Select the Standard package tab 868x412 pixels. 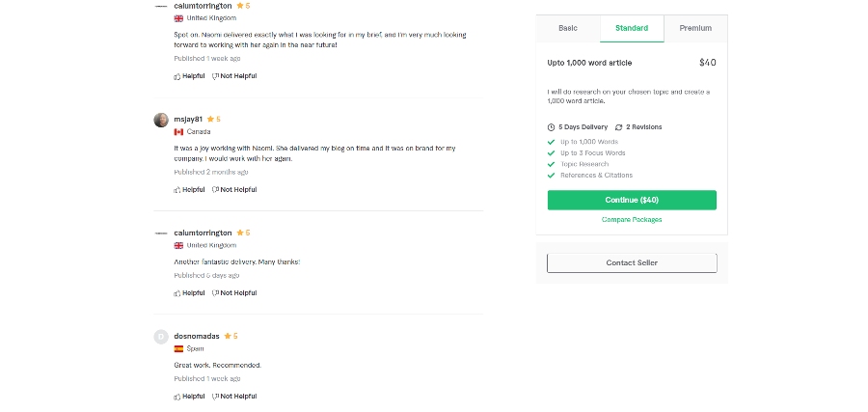(632, 28)
